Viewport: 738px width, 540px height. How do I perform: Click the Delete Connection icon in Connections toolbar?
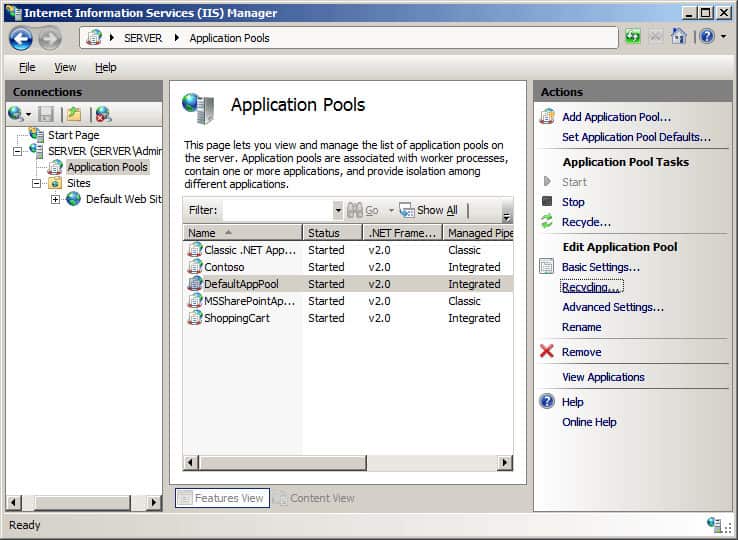(103, 114)
